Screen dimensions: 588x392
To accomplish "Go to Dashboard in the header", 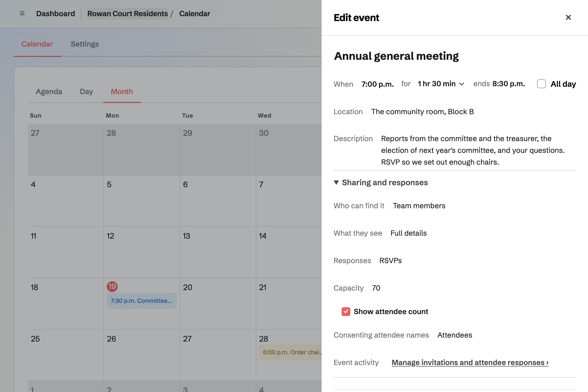I will pos(56,13).
